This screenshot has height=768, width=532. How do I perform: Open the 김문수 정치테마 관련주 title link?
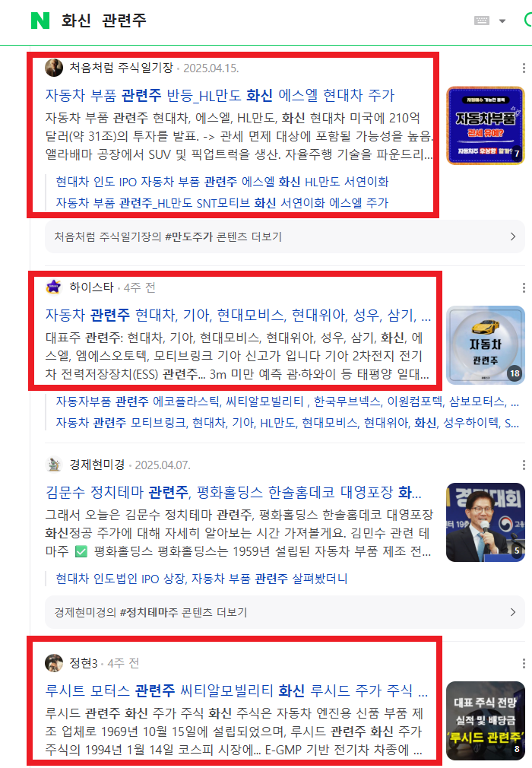coord(233,492)
